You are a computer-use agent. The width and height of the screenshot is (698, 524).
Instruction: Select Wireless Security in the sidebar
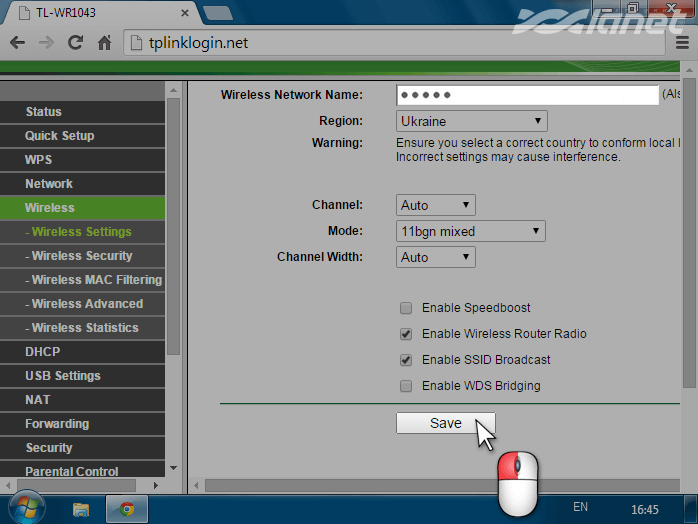(81, 256)
